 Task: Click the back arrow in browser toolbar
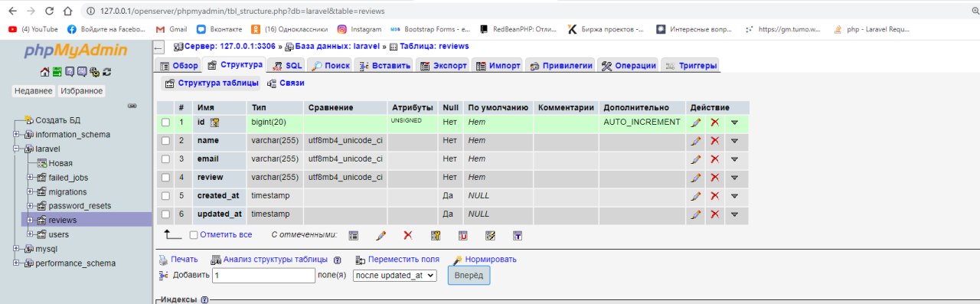[x=11, y=11]
